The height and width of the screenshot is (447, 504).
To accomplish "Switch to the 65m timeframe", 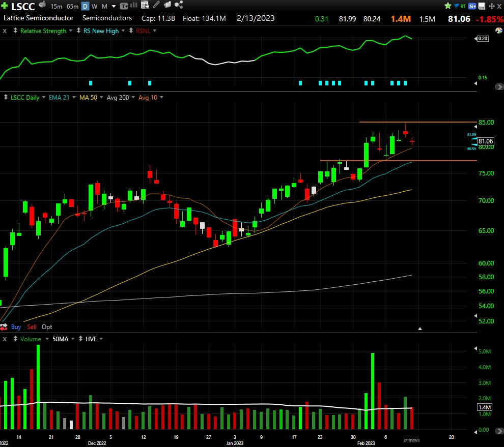I will point(72,7).
